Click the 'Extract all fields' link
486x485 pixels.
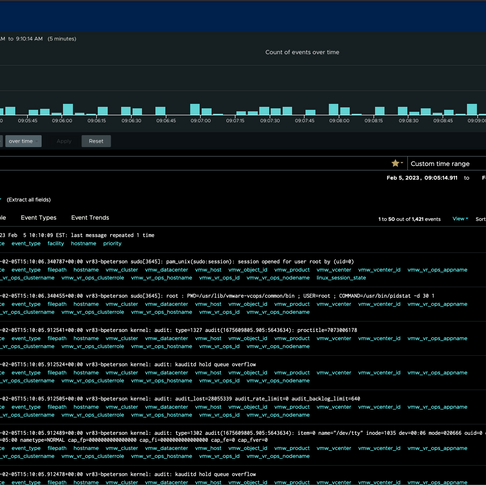click(x=29, y=200)
